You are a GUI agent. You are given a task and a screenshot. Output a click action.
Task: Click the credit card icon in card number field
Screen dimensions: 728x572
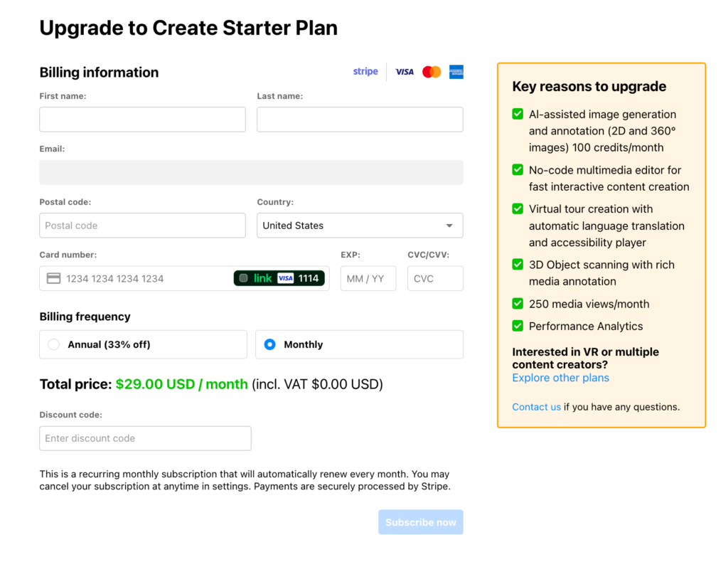pyautogui.click(x=53, y=279)
